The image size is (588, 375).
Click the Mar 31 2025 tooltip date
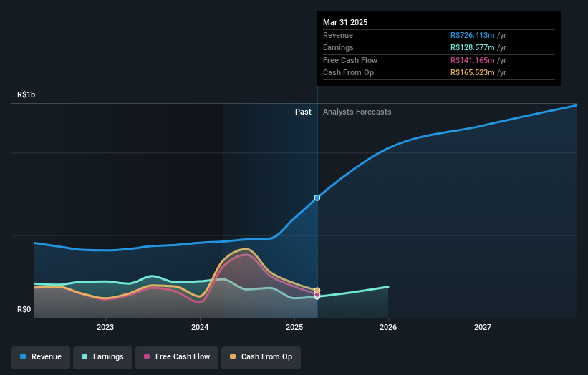pos(345,22)
